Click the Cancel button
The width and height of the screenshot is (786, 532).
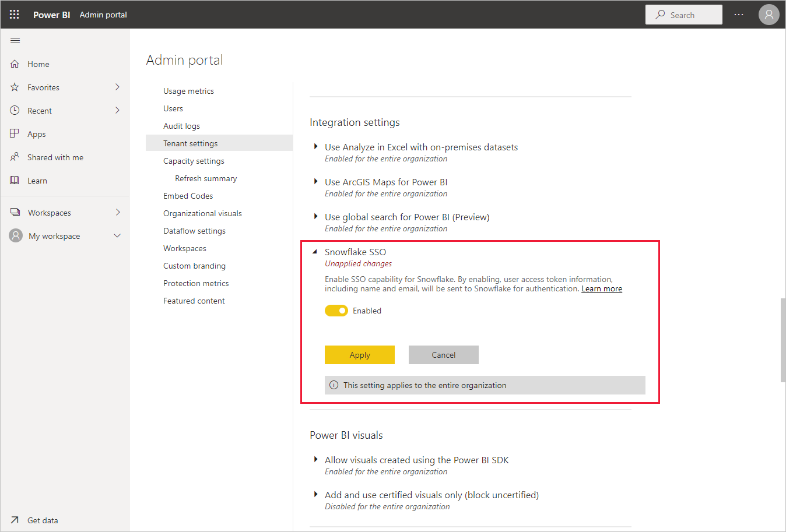pos(444,355)
